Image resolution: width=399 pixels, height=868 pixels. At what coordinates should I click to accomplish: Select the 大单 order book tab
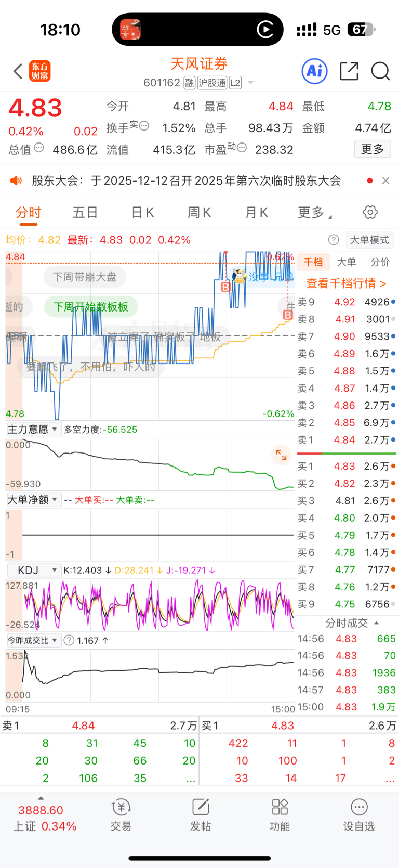click(x=347, y=262)
